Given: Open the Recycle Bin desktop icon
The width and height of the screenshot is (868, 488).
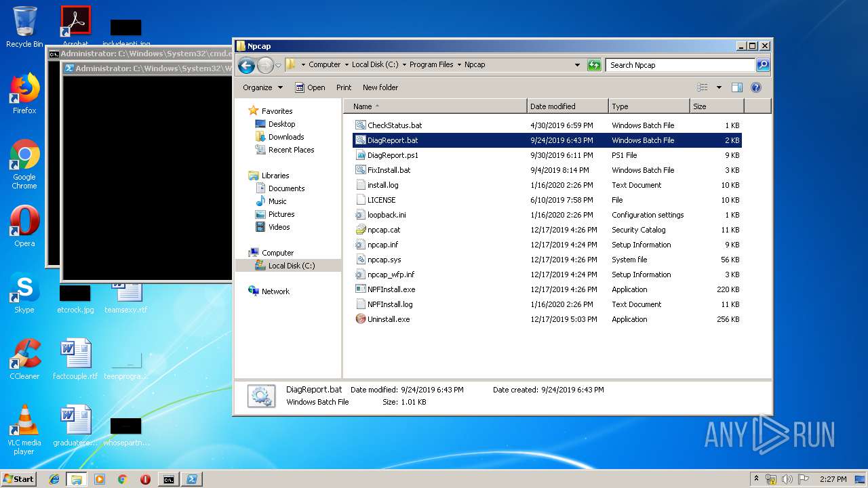Looking at the screenshot, I should 24,27.
